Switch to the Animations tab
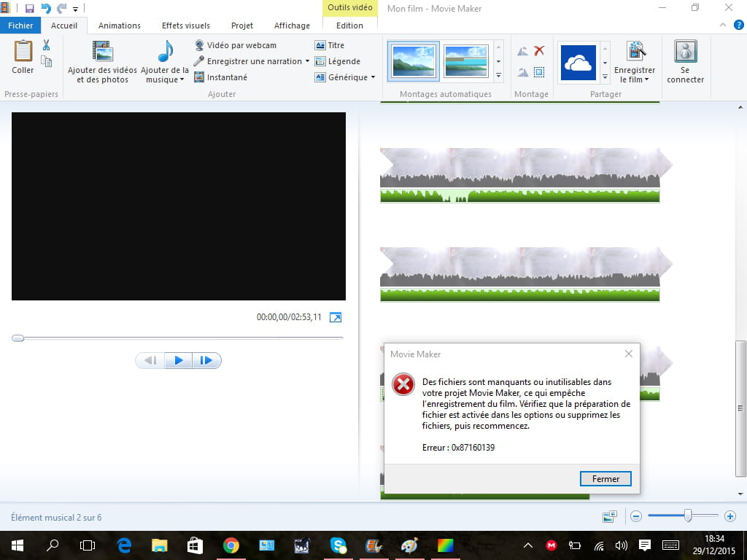 [120, 26]
